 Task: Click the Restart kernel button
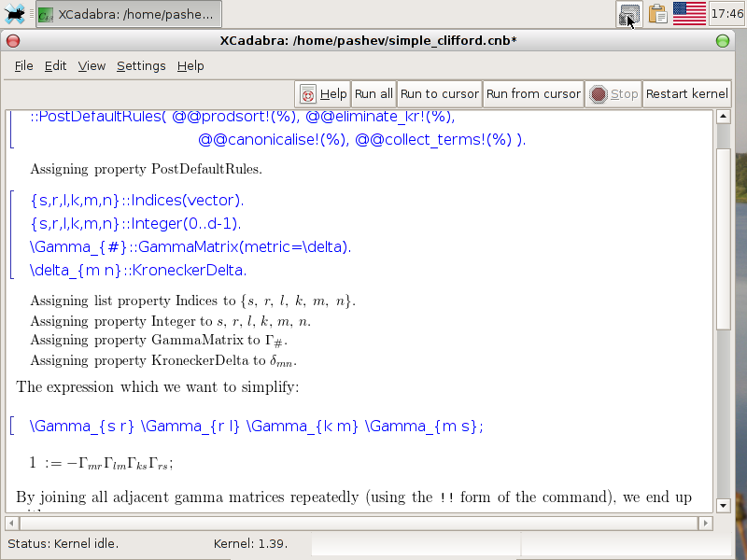click(x=686, y=94)
